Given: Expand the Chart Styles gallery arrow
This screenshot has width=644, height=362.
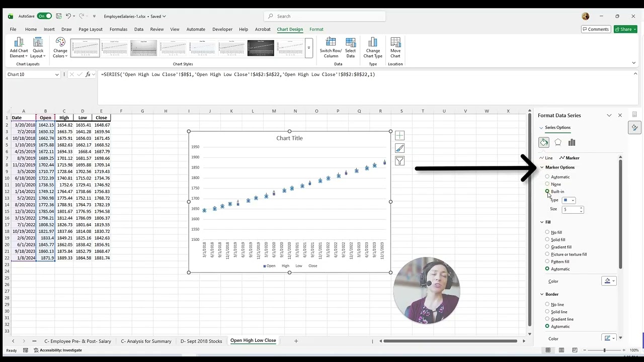Looking at the screenshot, I should (x=309, y=48).
